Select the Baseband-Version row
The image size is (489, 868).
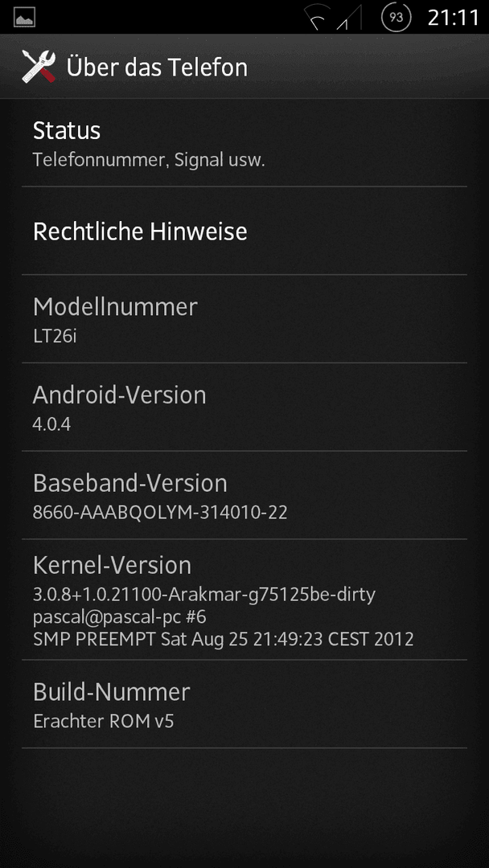[x=244, y=495]
